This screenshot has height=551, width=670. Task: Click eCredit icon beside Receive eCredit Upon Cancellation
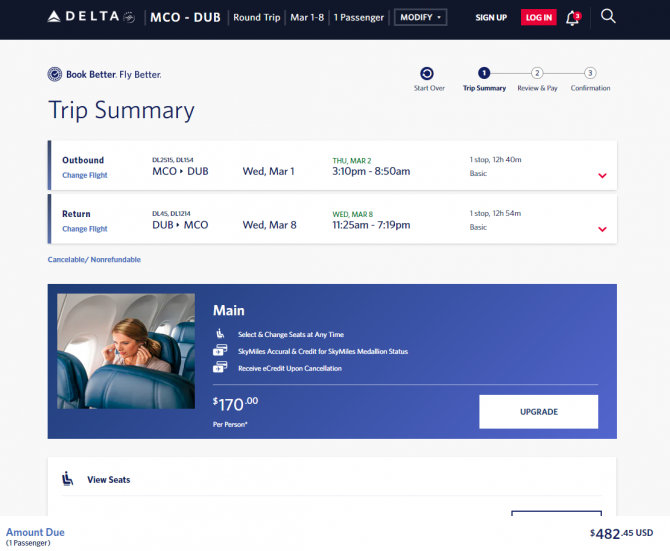(220, 367)
